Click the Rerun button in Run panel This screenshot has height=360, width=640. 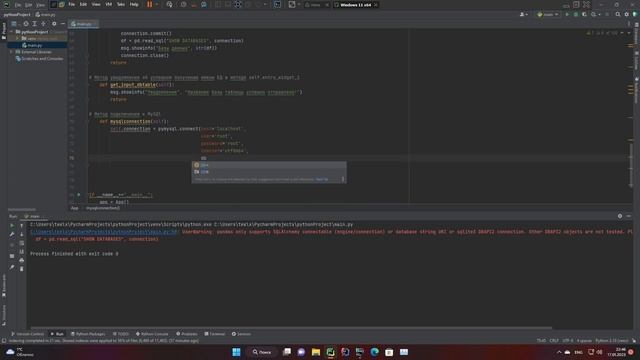point(12,226)
